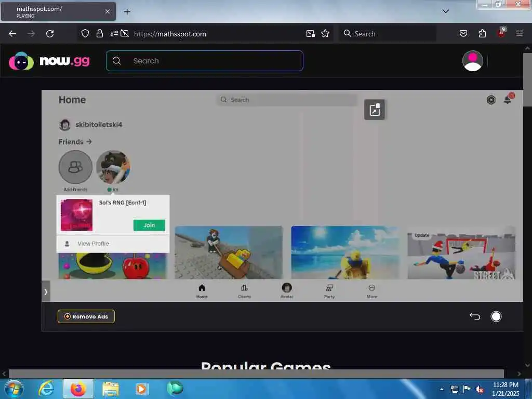Screen dimensions: 532x399
Task: Click the horizontal page scrollbar
Action: coord(256,374)
